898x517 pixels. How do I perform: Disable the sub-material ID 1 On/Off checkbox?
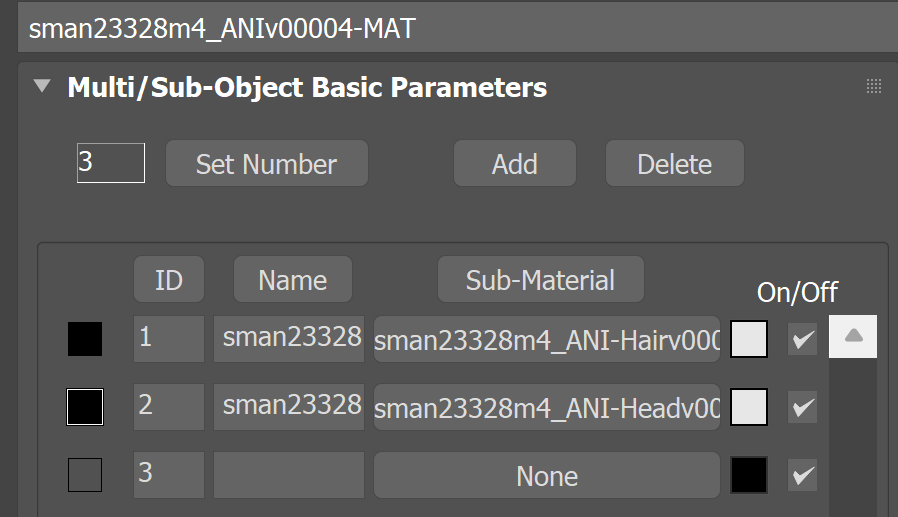[x=802, y=339]
